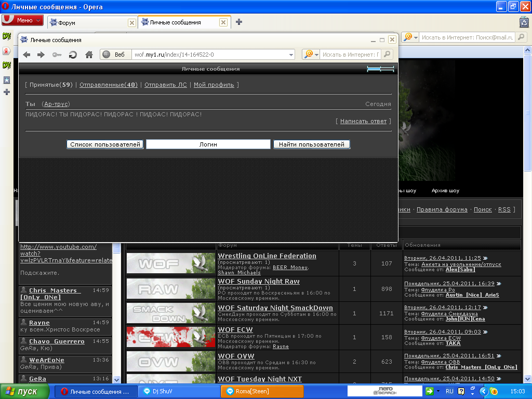Add a panel with sidebar plus icon
Image resolution: width=532 pixels, height=399 pixels.
click(x=6, y=92)
